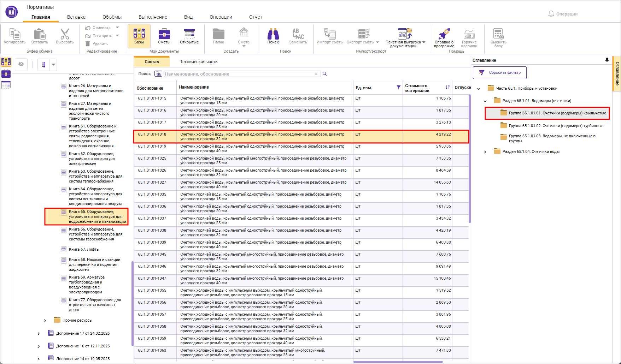
Task: Toggle the pin on the Оглавление panel
Action: (607, 60)
